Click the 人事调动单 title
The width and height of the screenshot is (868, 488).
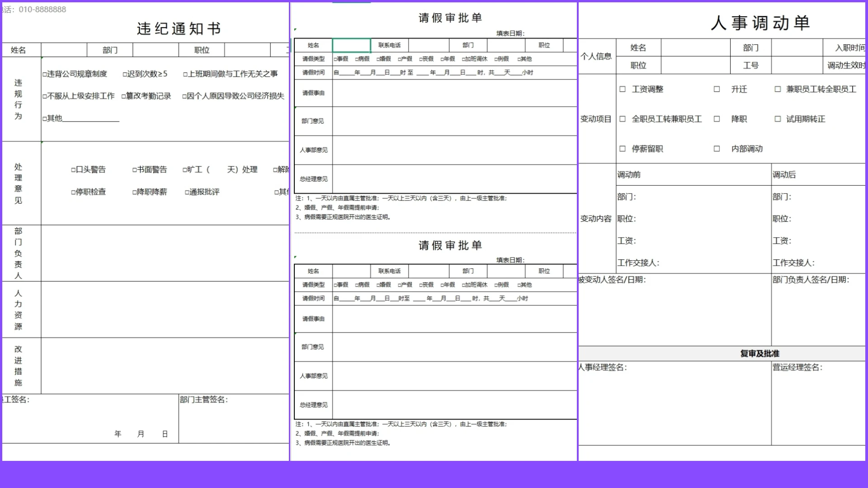pyautogui.click(x=760, y=23)
